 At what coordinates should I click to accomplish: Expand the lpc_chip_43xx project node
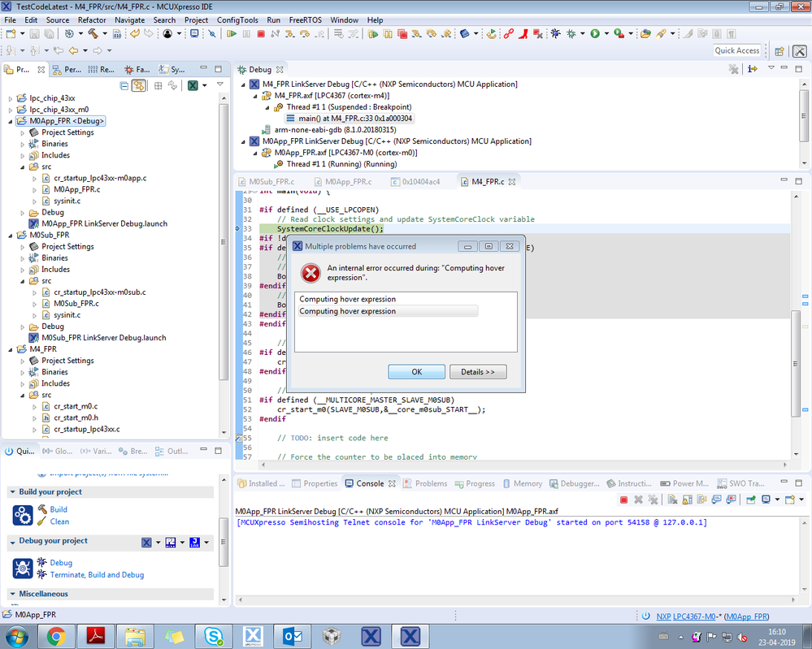(x=11, y=98)
